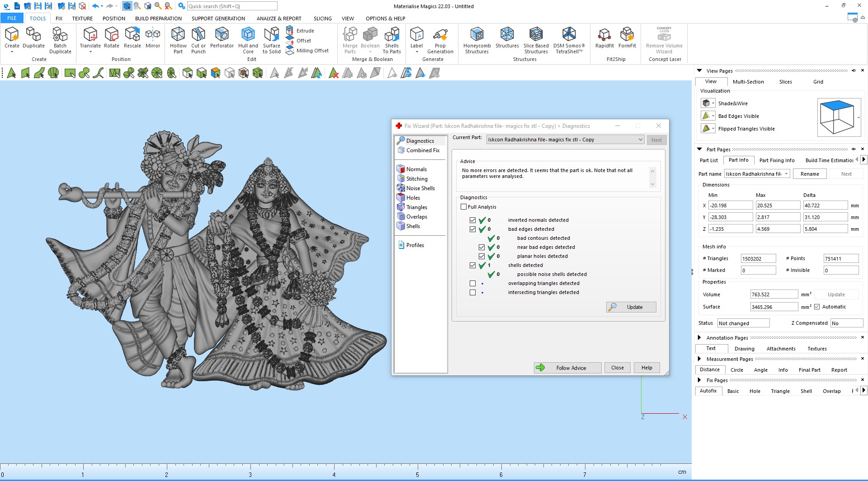Select the Milling Offset tool
868x481 pixels.
click(x=307, y=51)
